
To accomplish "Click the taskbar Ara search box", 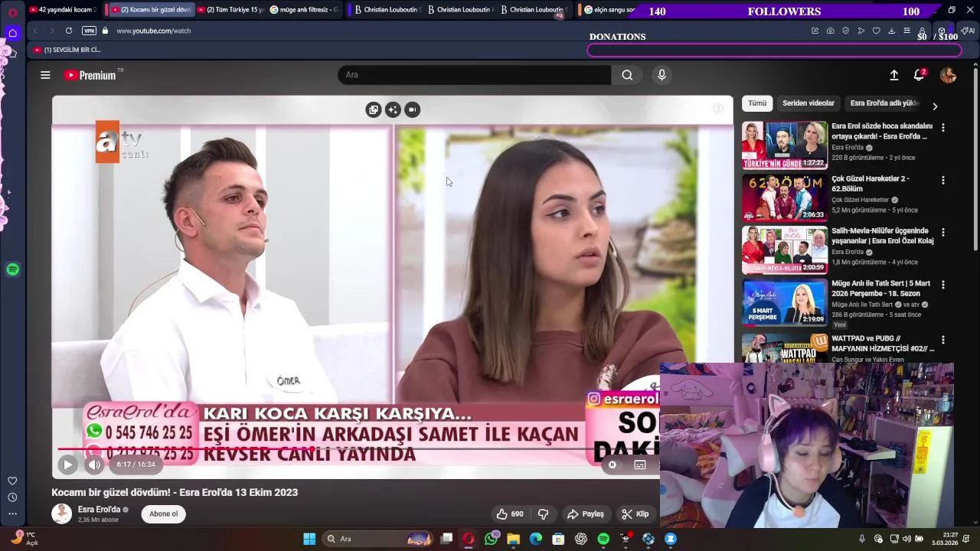I will pos(378,539).
